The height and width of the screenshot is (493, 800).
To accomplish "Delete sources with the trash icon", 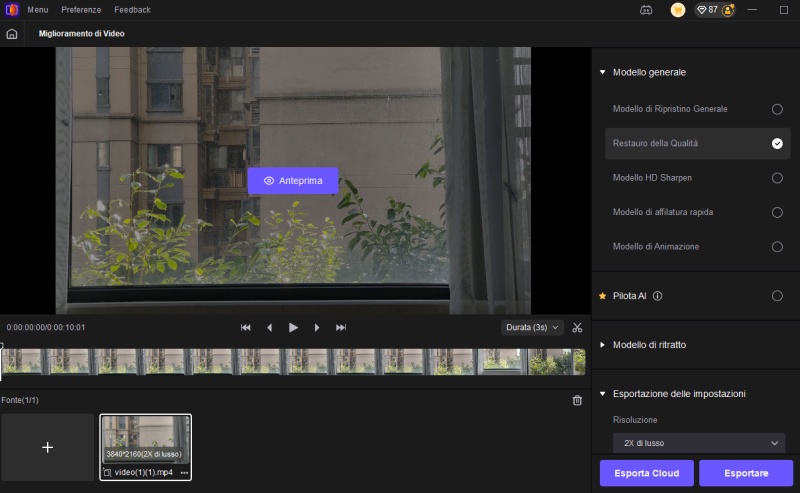I will [577, 400].
